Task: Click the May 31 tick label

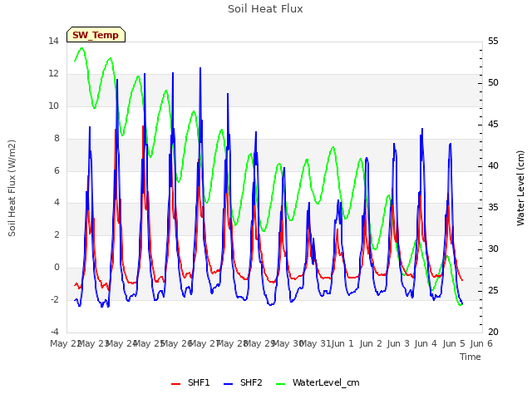Action: pyautogui.click(x=315, y=343)
